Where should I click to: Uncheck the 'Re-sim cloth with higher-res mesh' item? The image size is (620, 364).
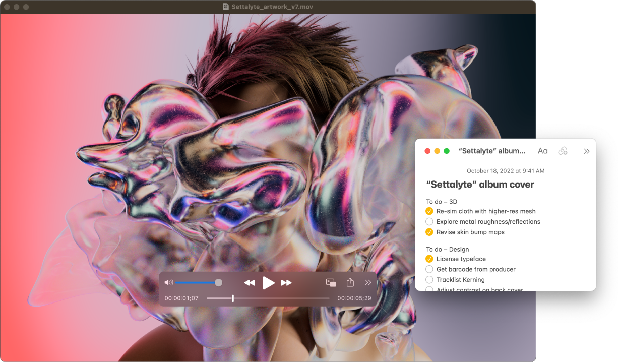[429, 211]
